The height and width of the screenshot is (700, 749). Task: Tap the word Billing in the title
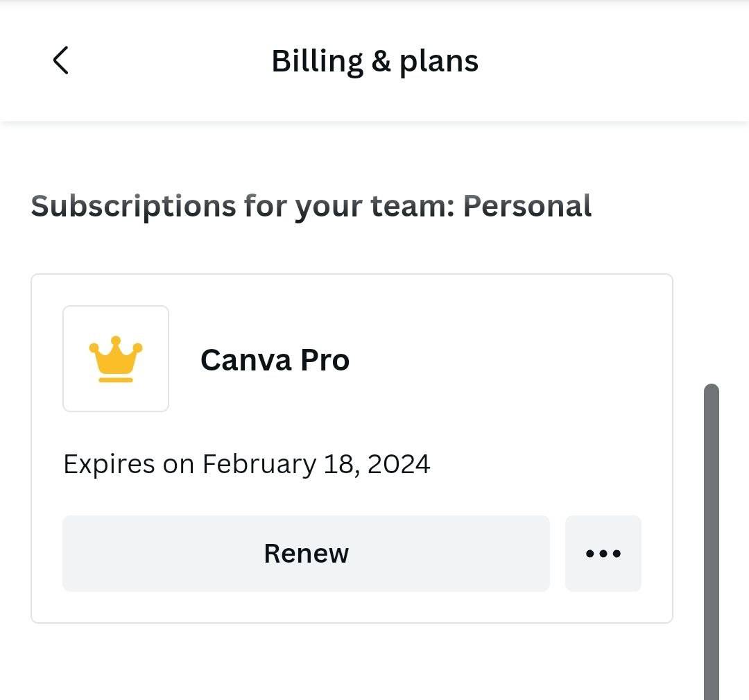[x=317, y=61]
